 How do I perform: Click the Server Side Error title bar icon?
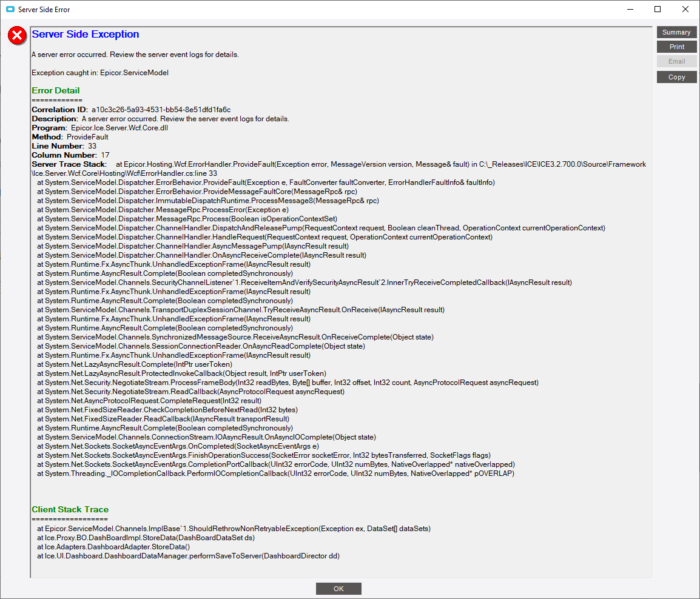[x=10, y=9]
